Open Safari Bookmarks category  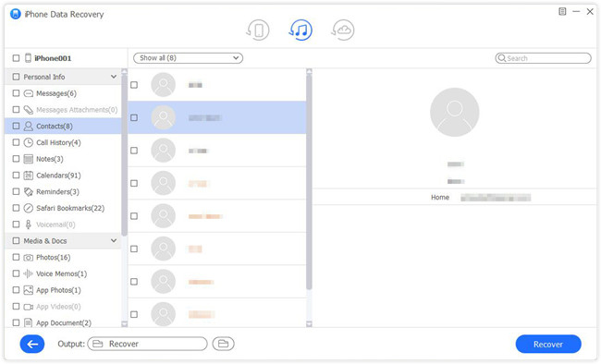pos(70,208)
